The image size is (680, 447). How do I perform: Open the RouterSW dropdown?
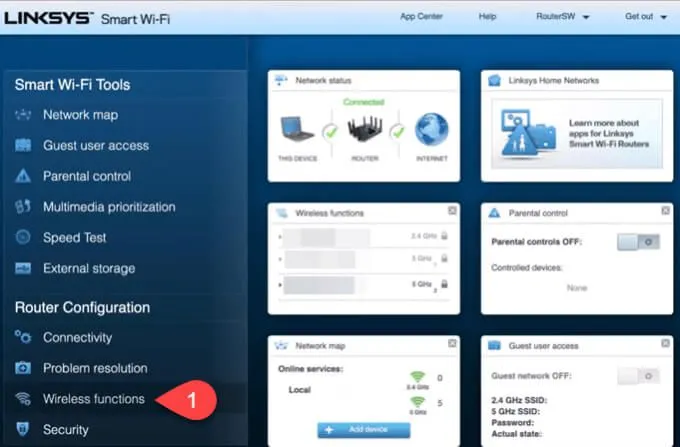click(x=562, y=16)
